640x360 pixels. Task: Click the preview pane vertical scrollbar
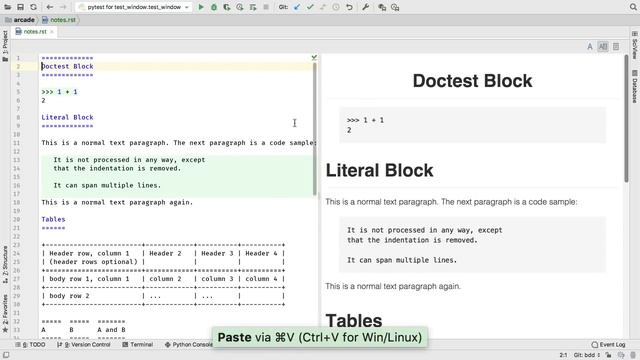(x=626, y=118)
